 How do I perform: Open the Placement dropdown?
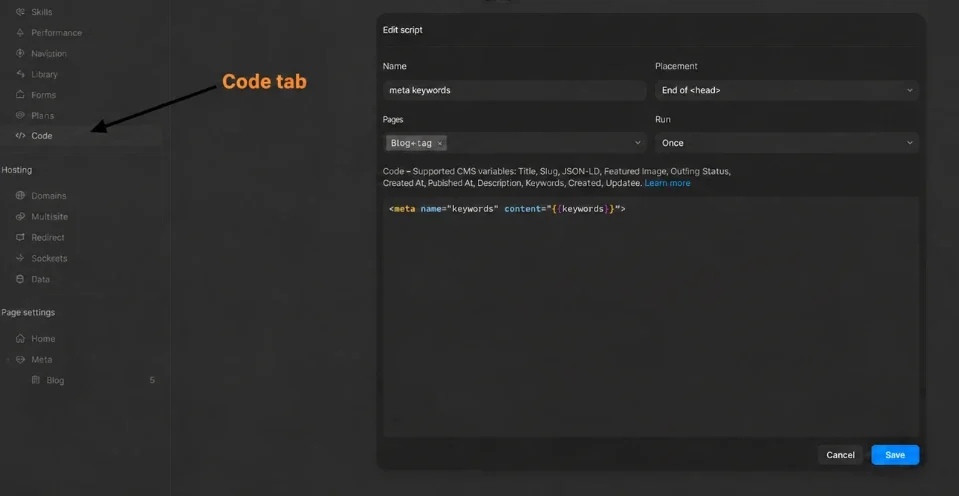[x=787, y=90]
